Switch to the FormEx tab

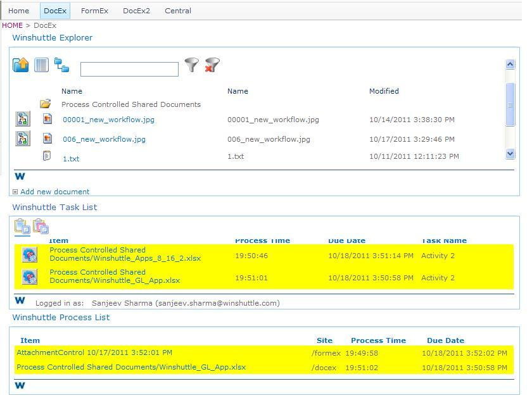(94, 10)
